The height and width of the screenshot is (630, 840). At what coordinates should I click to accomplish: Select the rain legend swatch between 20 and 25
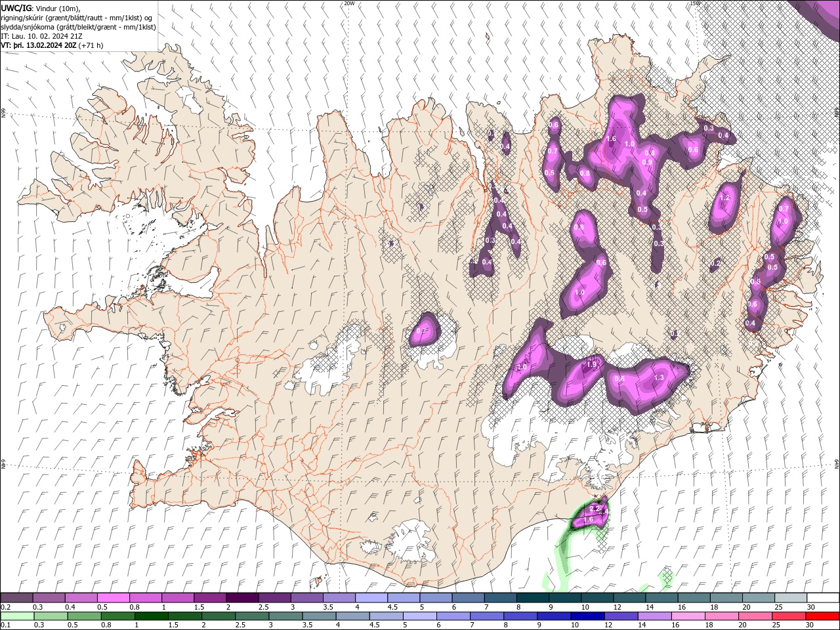tap(755, 616)
